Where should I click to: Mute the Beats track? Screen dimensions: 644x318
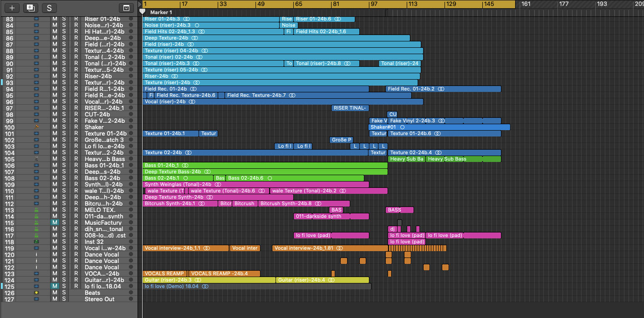click(55, 293)
